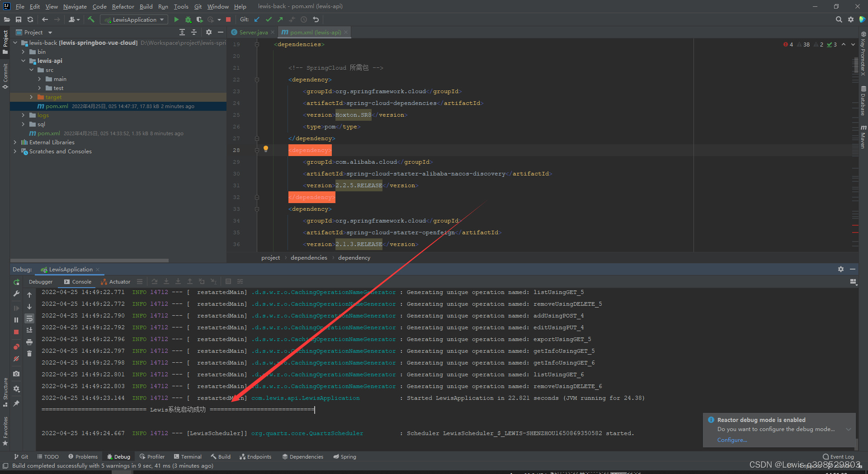Expand External Libraries node
Screen dimensions: 868x474
(x=15, y=142)
